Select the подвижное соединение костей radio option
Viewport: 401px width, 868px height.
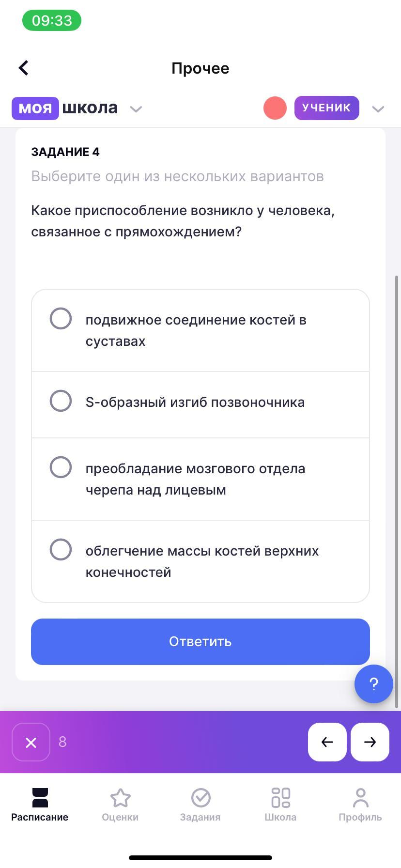61,319
